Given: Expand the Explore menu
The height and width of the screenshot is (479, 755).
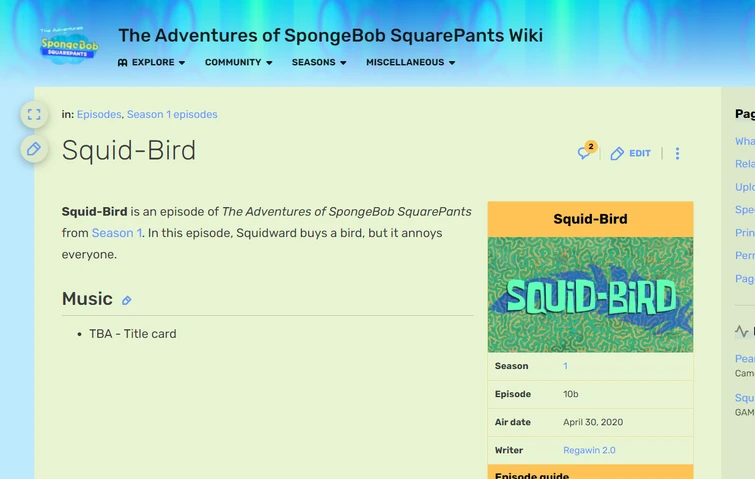Looking at the screenshot, I should pos(152,63).
